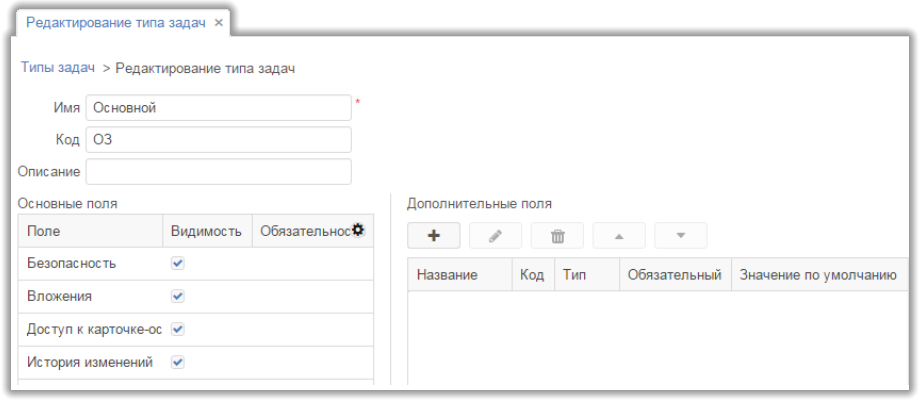Select the Безопасность row

pos(195,264)
